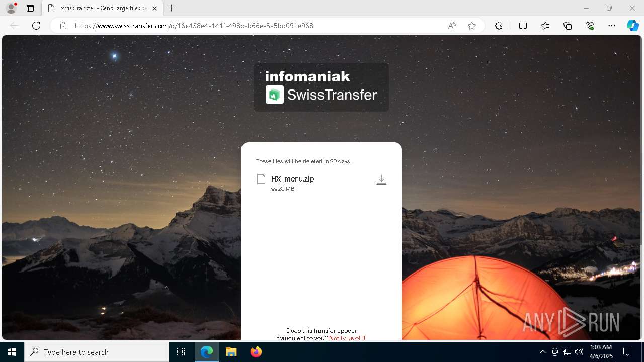Open a new browser tab
Image resolution: width=644 pixels, height=362 pixels.
click(x=172, y=8)
